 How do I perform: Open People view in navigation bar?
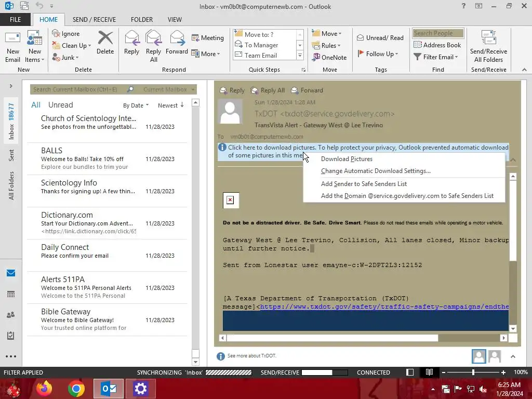11,315
